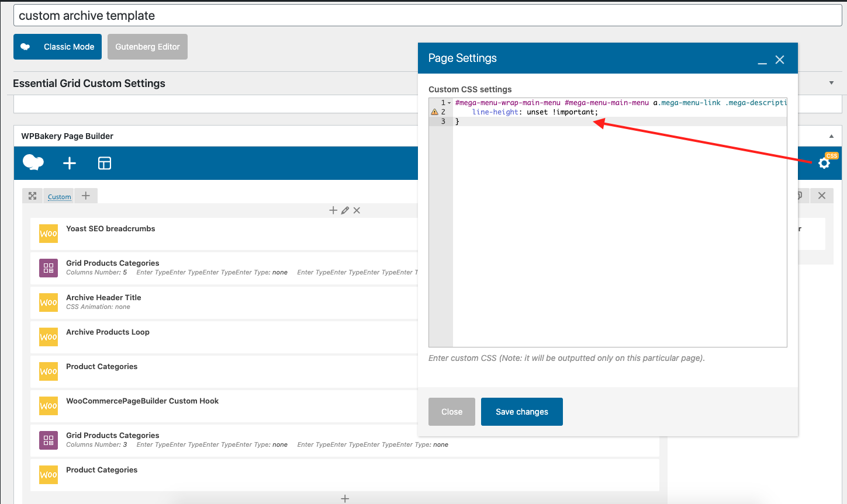
Task: Switch to Classic Mode
Action: pyautogui.click(x=57, y=47)
